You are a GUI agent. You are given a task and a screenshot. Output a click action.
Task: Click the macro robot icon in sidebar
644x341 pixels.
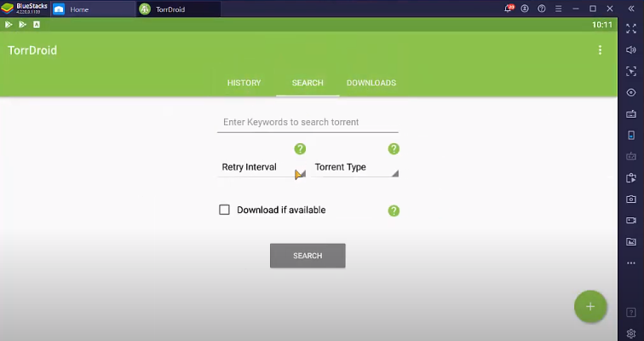[631, 157]
